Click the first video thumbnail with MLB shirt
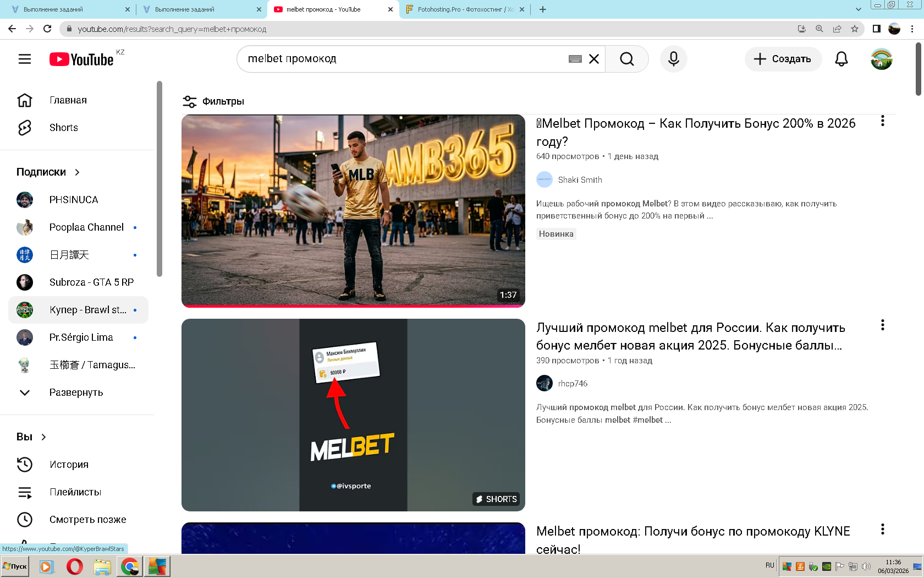This screenshot has width=924, height=578. tap(353, 210)
